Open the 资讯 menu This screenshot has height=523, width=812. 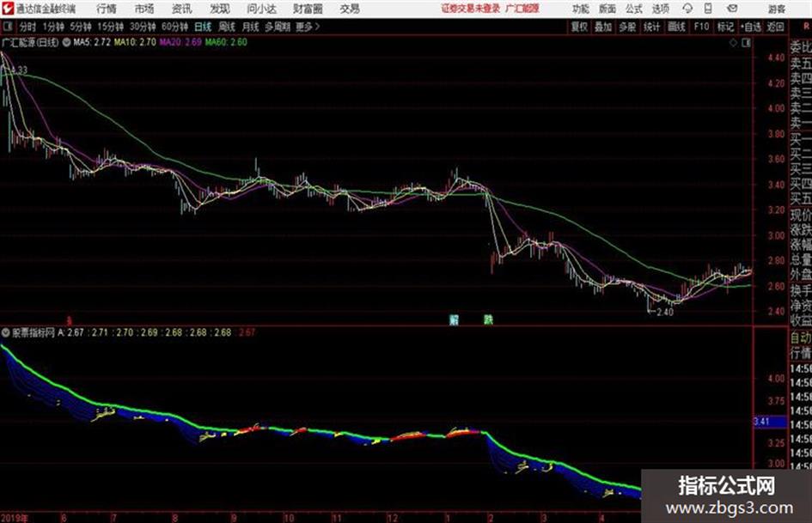point(182,9)
